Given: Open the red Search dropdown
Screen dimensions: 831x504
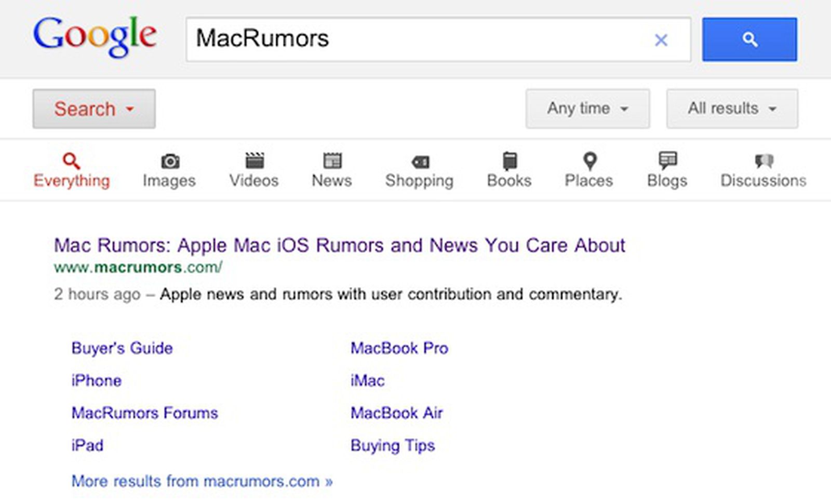Looking at the screenshot, I should click(94, 108).
